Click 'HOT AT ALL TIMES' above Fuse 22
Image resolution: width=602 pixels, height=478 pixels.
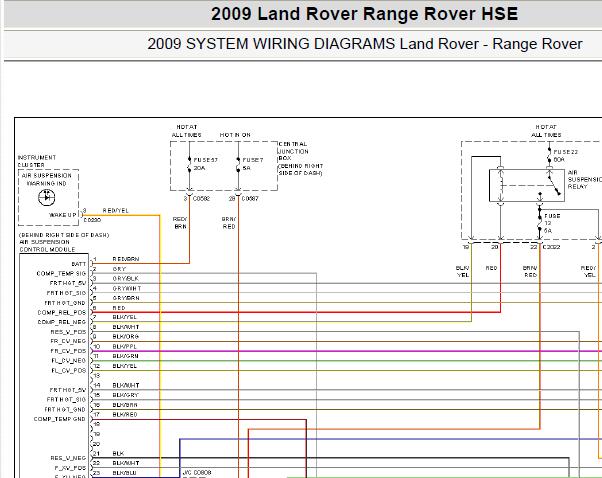click(x=546, y=131)
